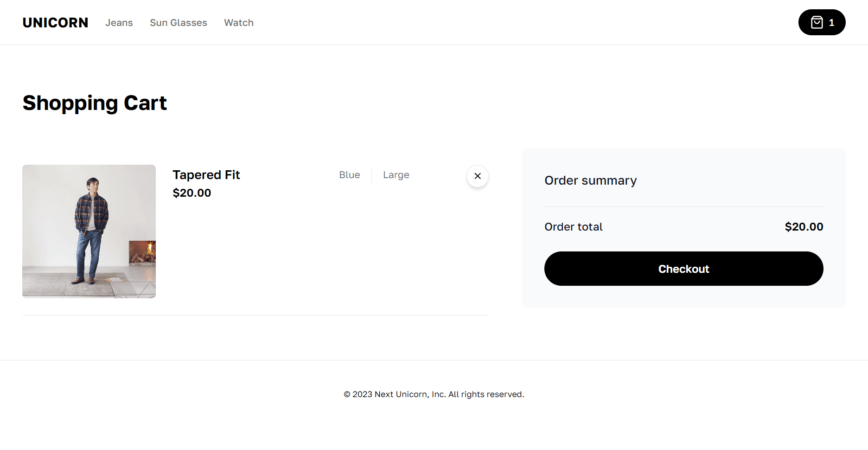Viewport: 868px width, 450px height.
Task: Open the Sun Glasses menu item
Action: click(x=179, y=23)
